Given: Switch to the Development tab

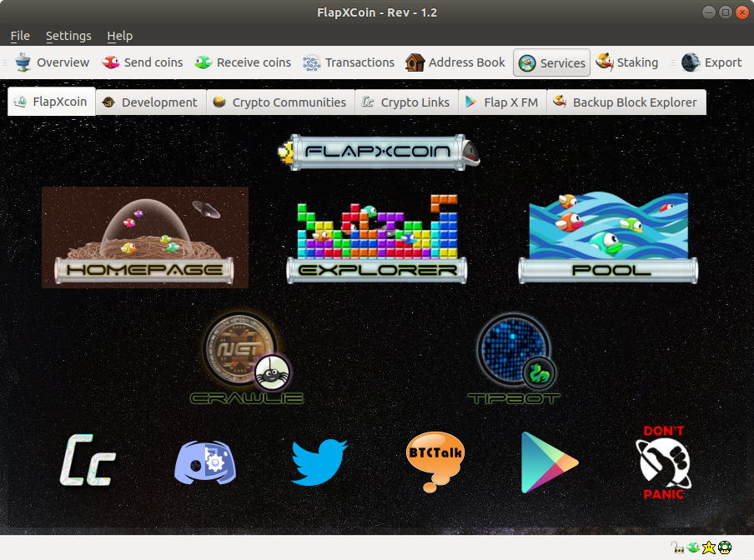Looking at the screenshot, I should pos(151,102).
